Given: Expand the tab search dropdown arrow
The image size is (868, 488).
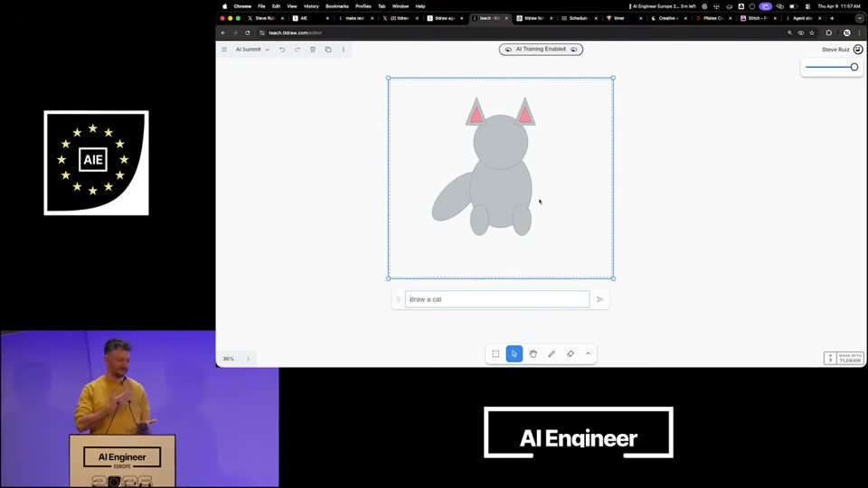Looking at the screenshot, I should (x=859, y=18).
